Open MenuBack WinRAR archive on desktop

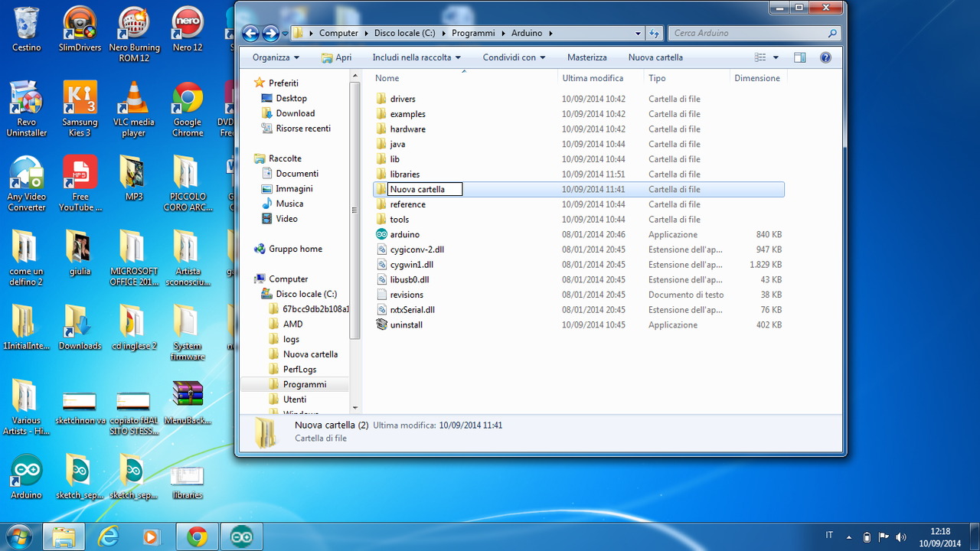(188, 403)
